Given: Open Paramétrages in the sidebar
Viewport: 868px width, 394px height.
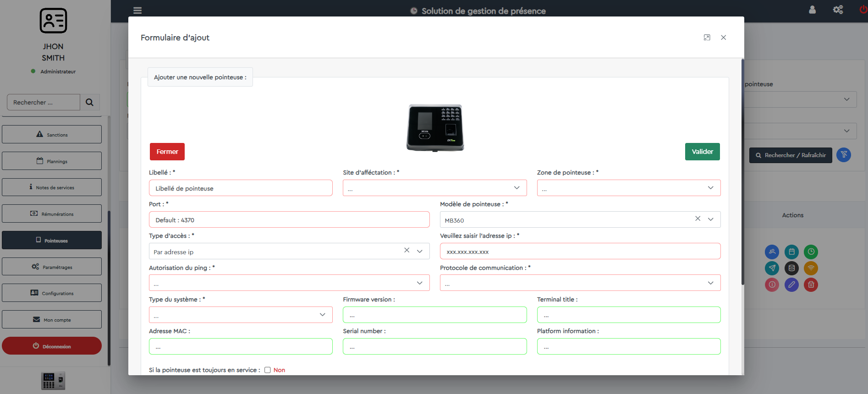Looking at the screenshot, I should (52, 267).
